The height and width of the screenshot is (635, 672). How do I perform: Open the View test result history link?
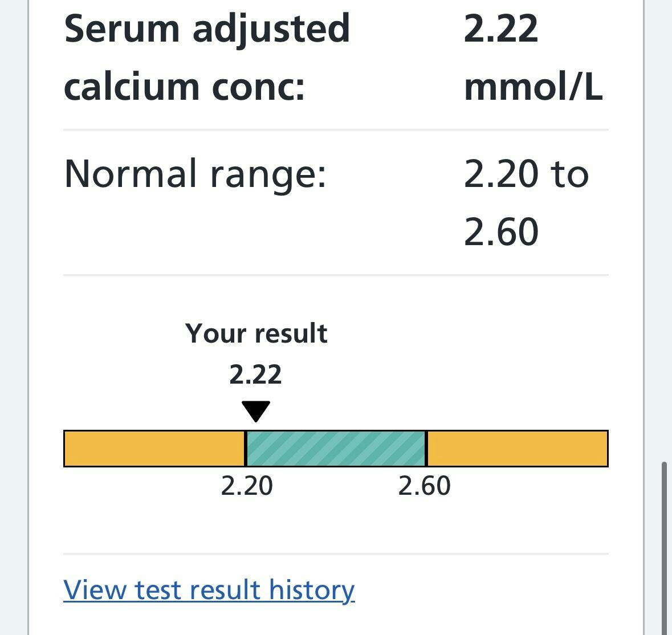tap(209, 589)
